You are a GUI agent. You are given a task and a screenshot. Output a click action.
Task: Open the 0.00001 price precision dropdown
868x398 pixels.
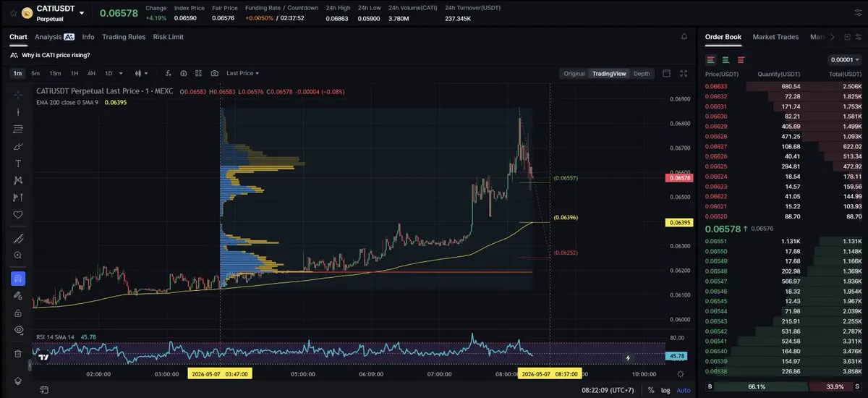(x=844, y=60)
